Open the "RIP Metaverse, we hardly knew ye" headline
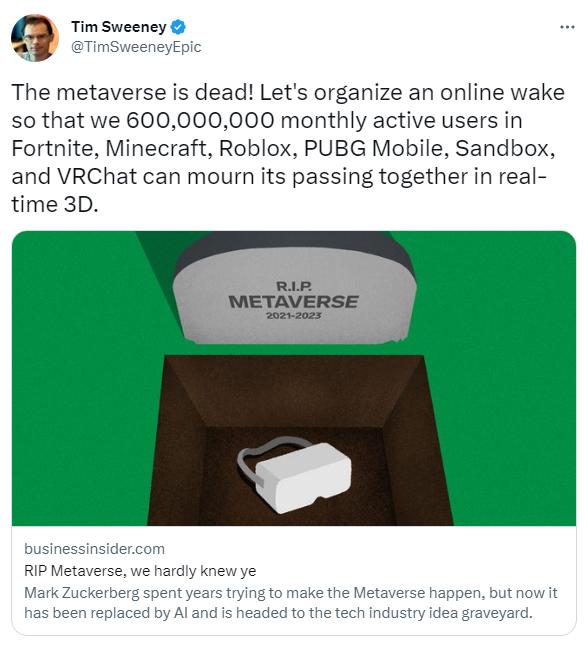 140,571
